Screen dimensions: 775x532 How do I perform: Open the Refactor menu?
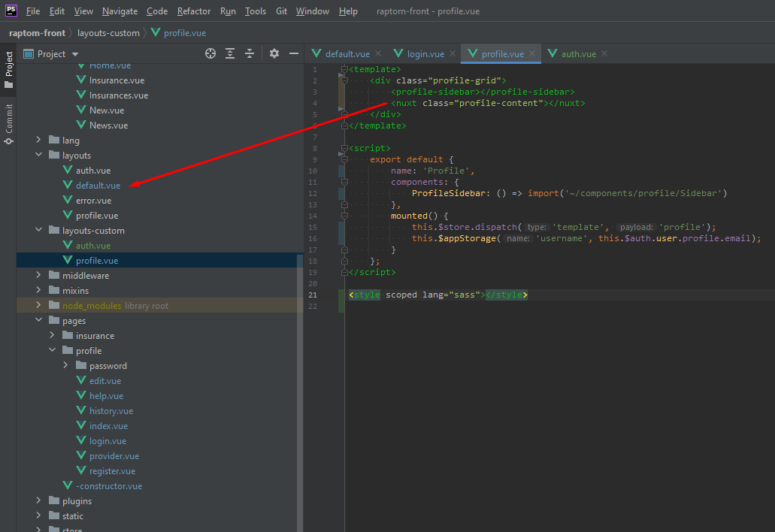pyautogui.click(x=194, y=11)
